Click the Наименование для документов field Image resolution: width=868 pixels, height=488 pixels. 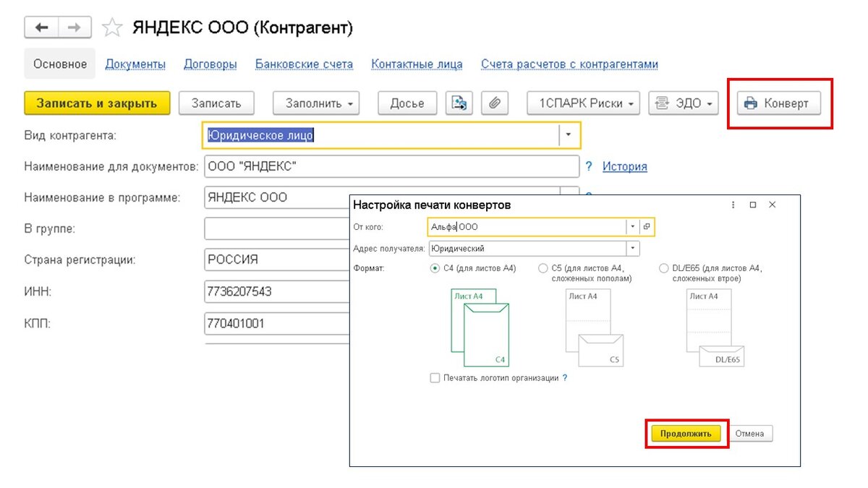click(391, 166)
